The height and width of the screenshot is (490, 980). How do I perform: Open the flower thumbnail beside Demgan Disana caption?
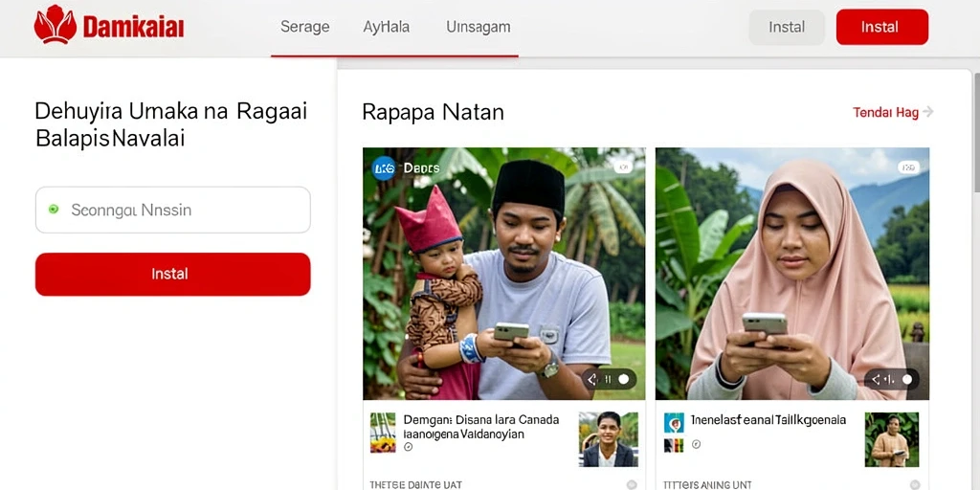(383, 432)
